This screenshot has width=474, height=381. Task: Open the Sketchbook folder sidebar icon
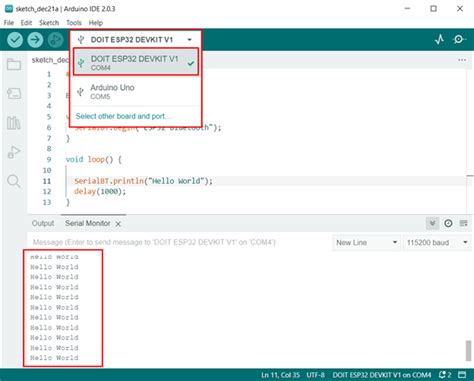[14, 64]
